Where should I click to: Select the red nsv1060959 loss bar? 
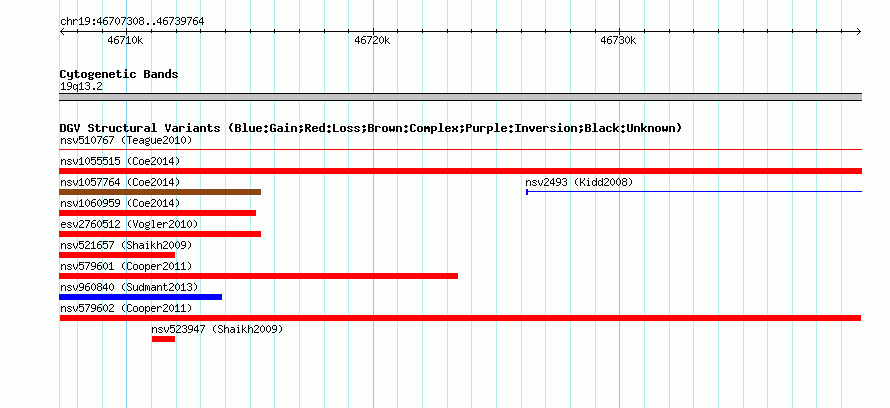click(158, 213)
